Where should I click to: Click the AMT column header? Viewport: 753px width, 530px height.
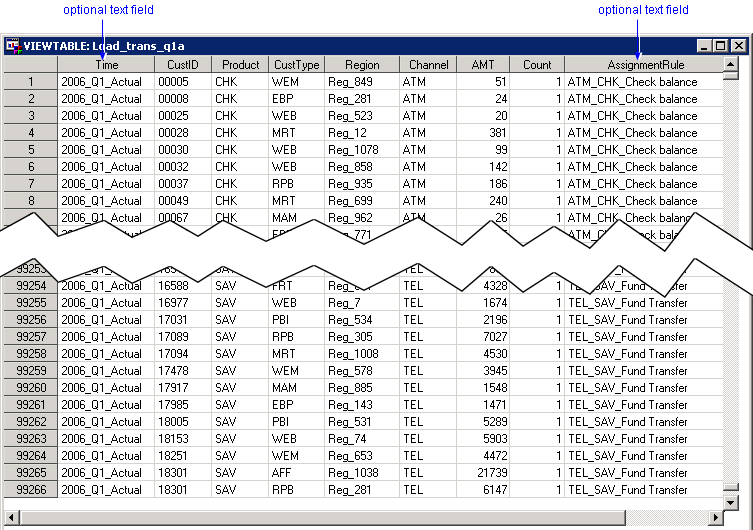pos(483,65)
